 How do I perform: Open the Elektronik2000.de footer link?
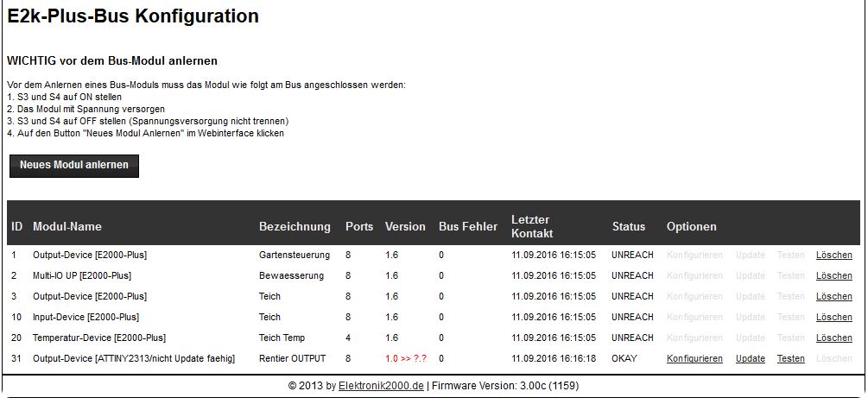(x=382, y=386)
